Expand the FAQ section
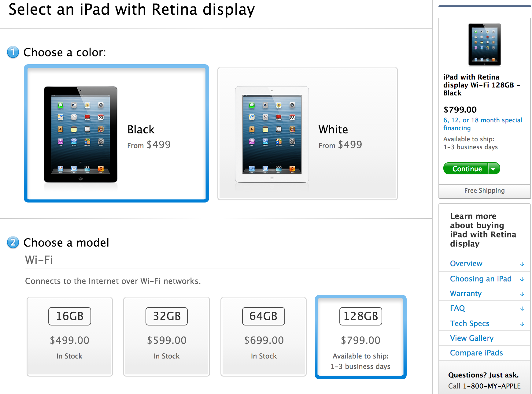The height and width of the screenshot is (394, 532). (x=457, y=308)
